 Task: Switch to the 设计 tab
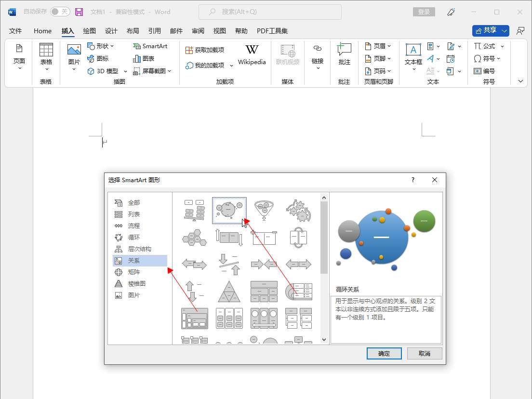[x=111, y=31]
